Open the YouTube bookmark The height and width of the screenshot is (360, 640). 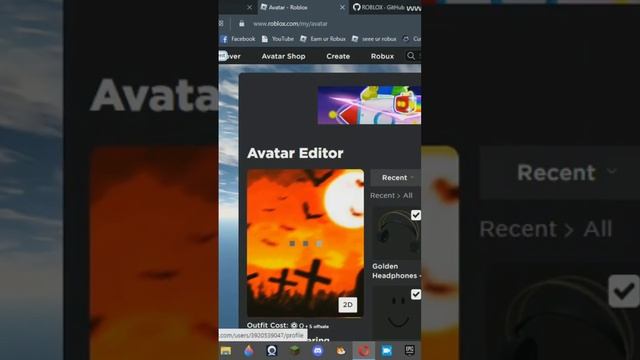(278, 39)
